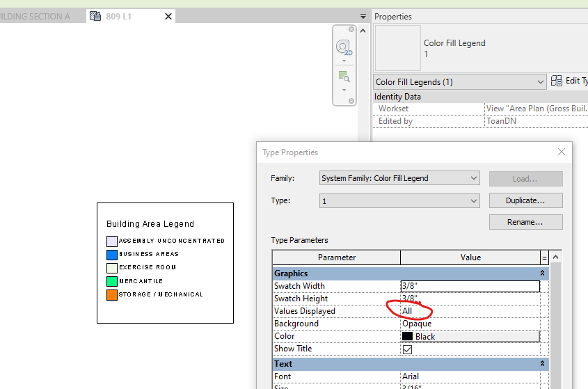Image resolution: width=588 pixels, height=389 pixels.
Task: Close the navigation bar via its x icon
Action: [351, 29]
